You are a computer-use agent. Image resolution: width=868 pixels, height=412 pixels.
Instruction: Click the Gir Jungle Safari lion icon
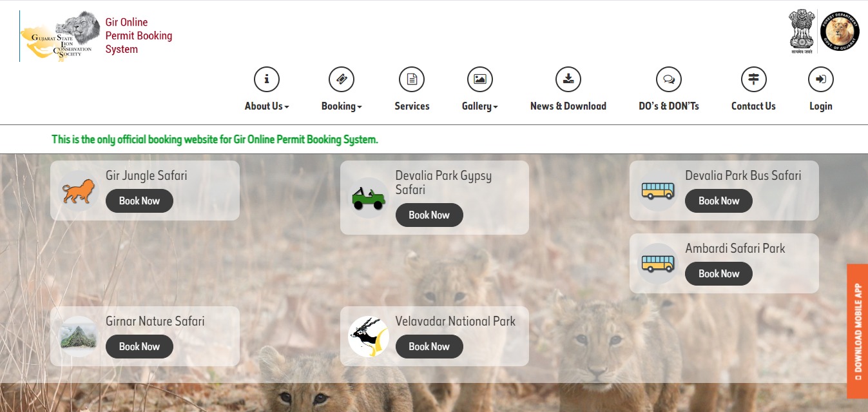79,191
